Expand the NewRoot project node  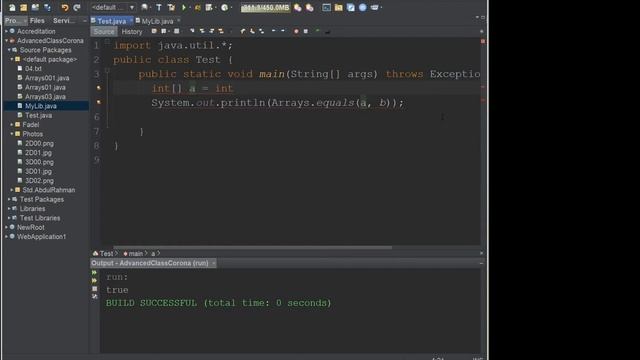6,227
